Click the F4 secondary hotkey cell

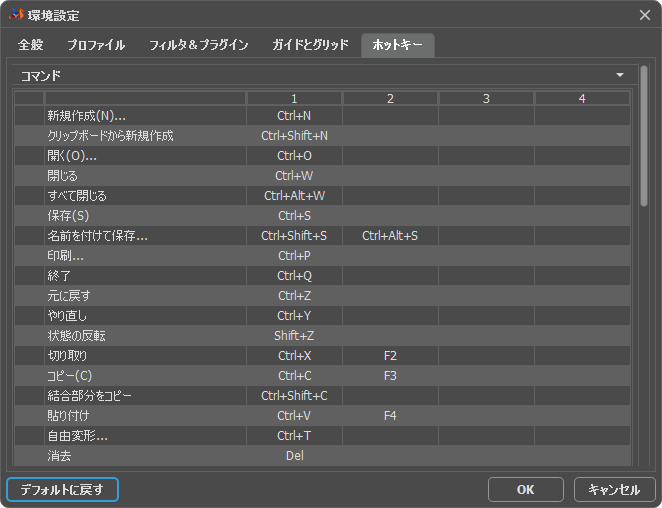[x=390, y=416]
